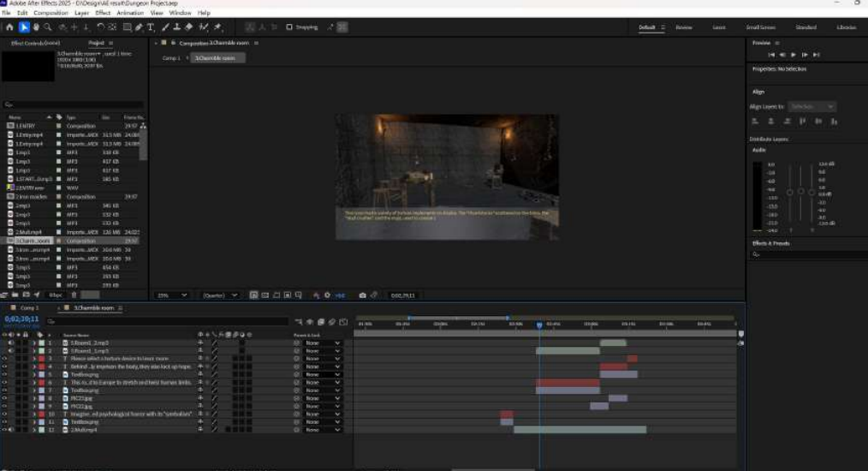Image resolution: width=868 pixels, height=471 pixels.
Task: Click the Home icon in the toolbar
Action: (x=9, y=27)
